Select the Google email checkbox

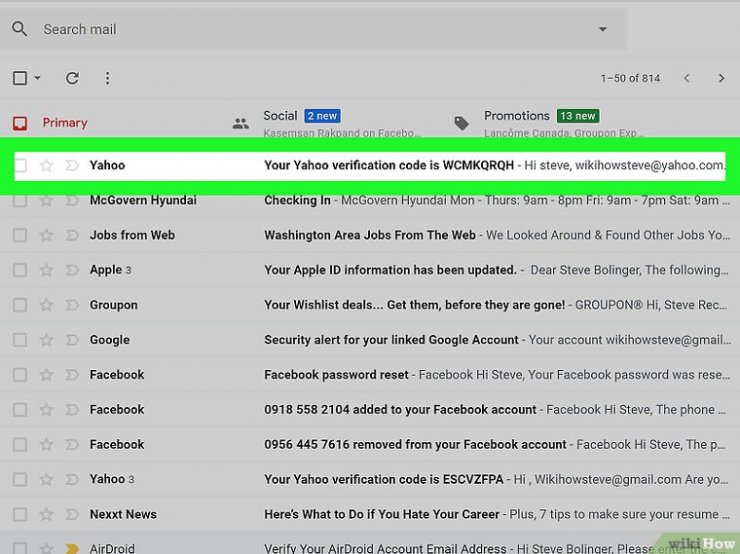20,340
